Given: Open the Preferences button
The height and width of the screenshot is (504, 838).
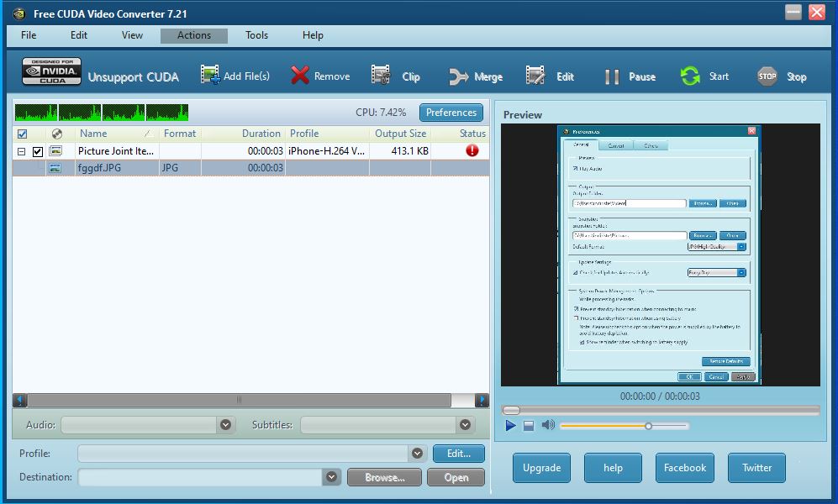Looking at the screenshot, I should 451,113.
